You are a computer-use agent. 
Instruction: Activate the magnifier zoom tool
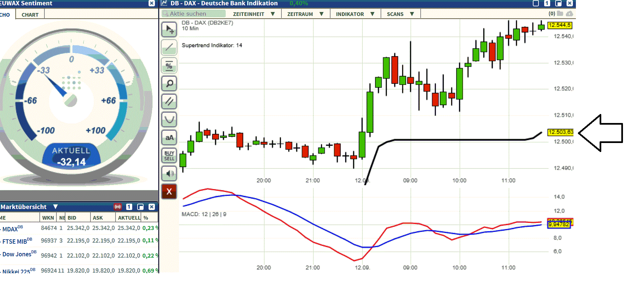169,83
